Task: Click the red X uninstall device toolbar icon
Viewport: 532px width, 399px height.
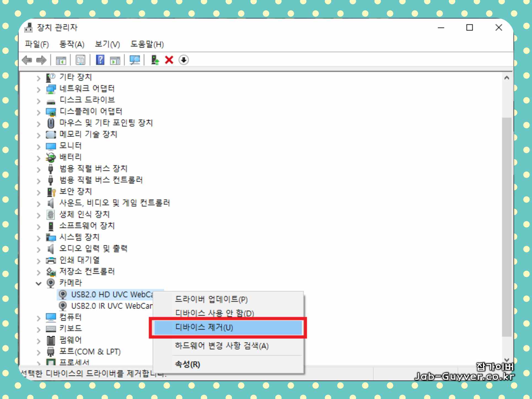Action: click(169, 60)
